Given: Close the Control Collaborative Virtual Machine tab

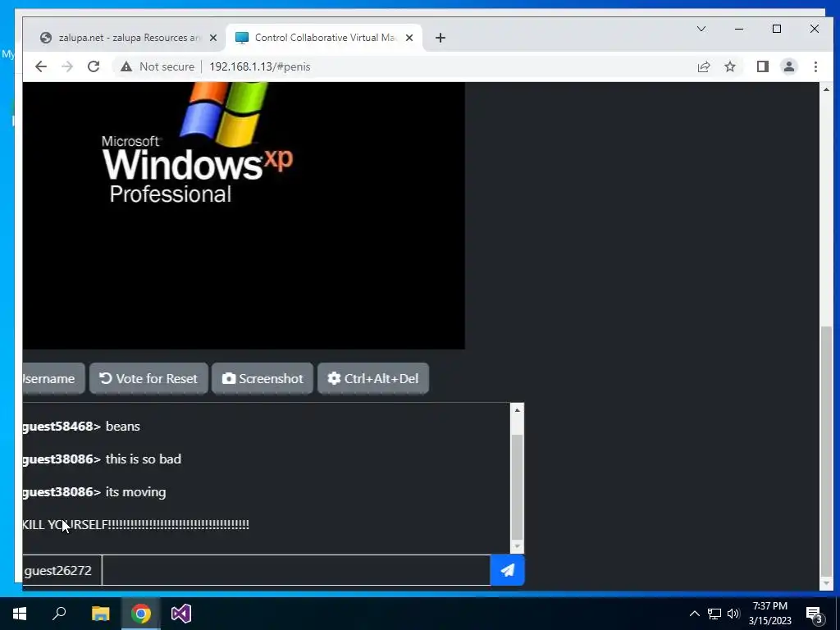Looking at the screenshot, I should (x=409, y=38).
